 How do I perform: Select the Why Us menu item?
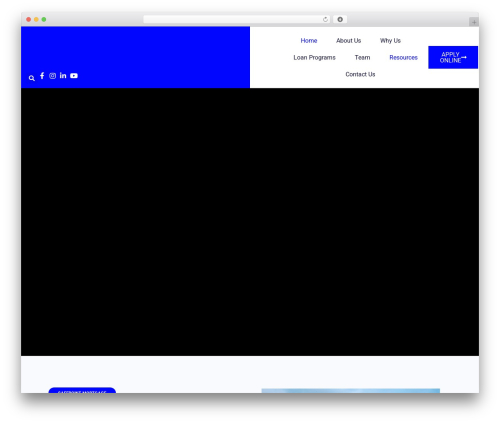[390, 41]
